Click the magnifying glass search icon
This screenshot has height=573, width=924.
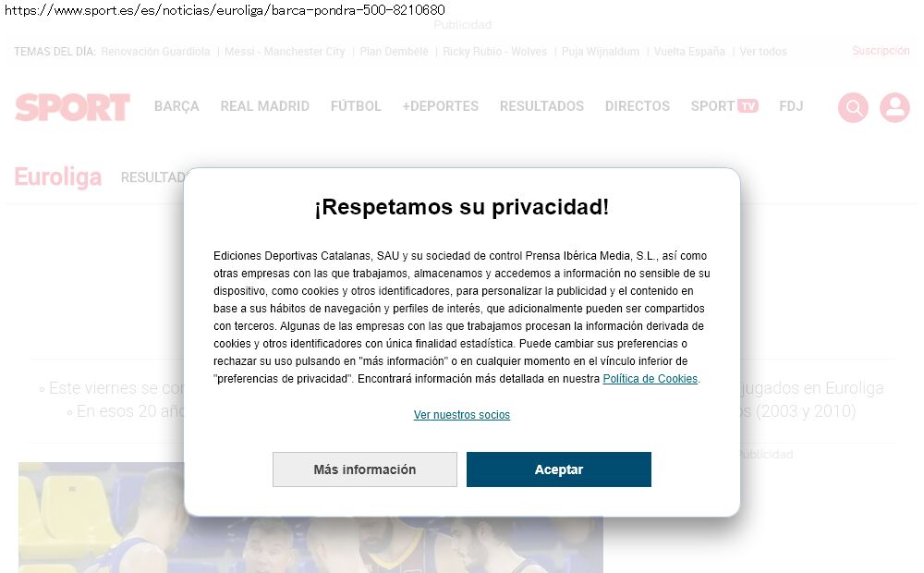(x=853, y=107)
